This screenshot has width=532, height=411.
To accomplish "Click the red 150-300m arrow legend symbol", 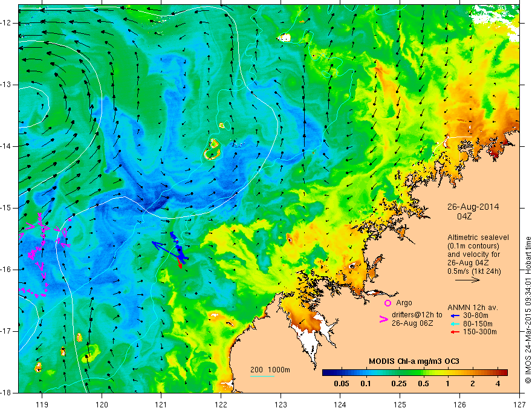I will (455, 332).
